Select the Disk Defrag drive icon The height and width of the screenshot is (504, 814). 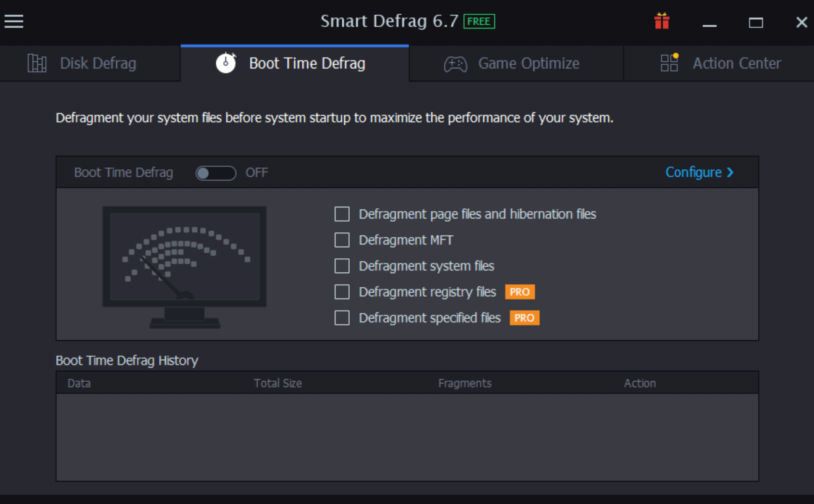point(37,62)
